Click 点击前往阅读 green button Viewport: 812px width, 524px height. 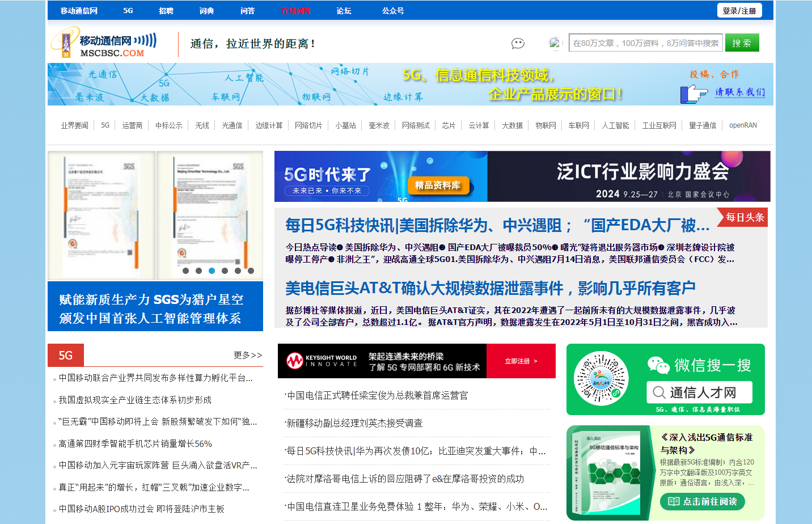(703, 501)
